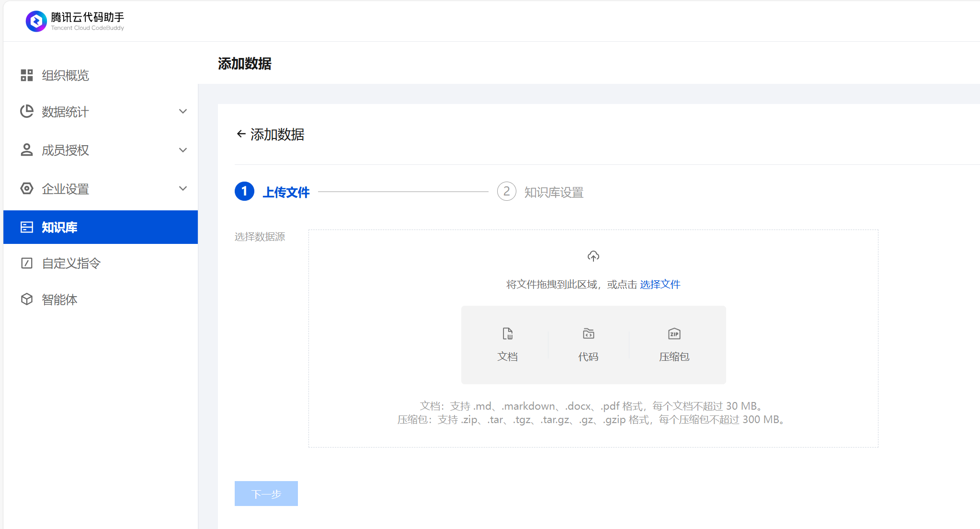This screenshot has width=980, height=529.
Task: Select the 压缩包 ZIP archive icon
Action: [x=674, y=333]
